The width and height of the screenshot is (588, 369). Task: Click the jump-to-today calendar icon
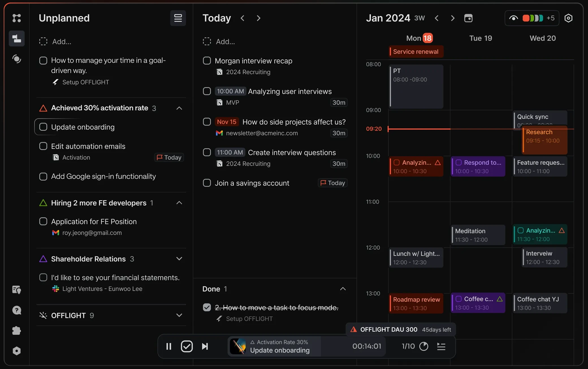point(468,18)
